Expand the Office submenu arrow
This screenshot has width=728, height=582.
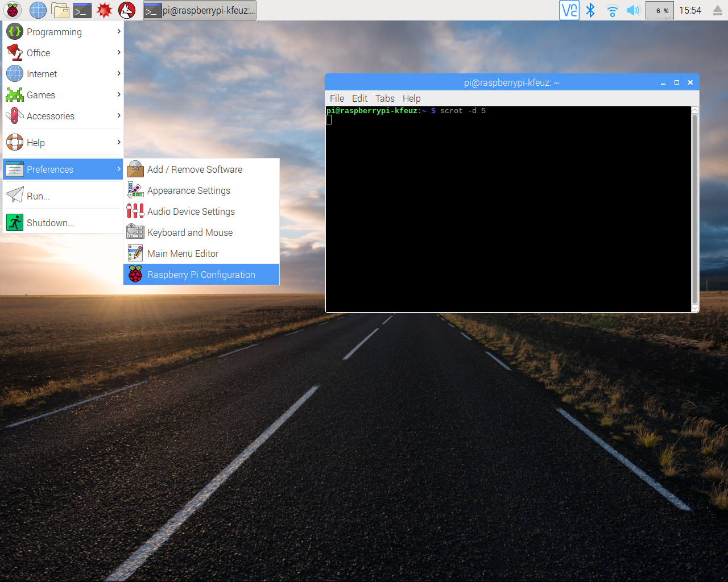tap(118, 52)
